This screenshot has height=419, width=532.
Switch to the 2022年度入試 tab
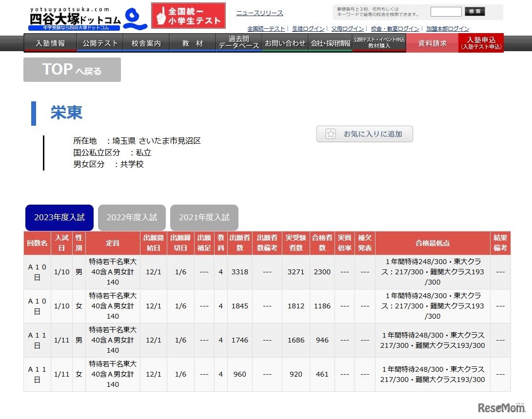[x=132, y=218]
